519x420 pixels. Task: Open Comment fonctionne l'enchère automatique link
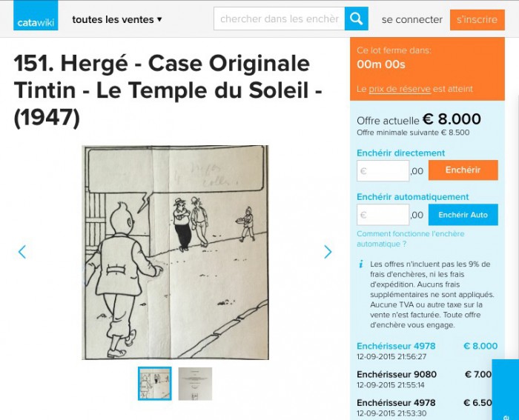(x=411, y=239)
